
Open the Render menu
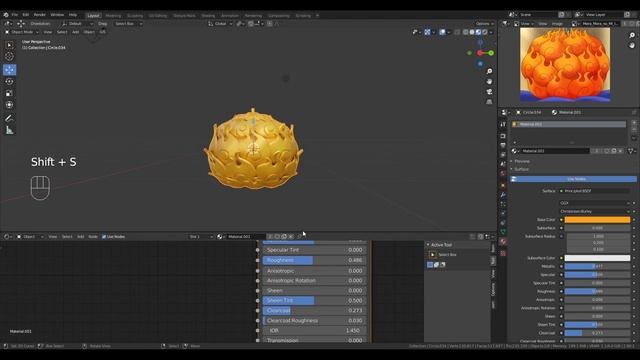point(40,15)
